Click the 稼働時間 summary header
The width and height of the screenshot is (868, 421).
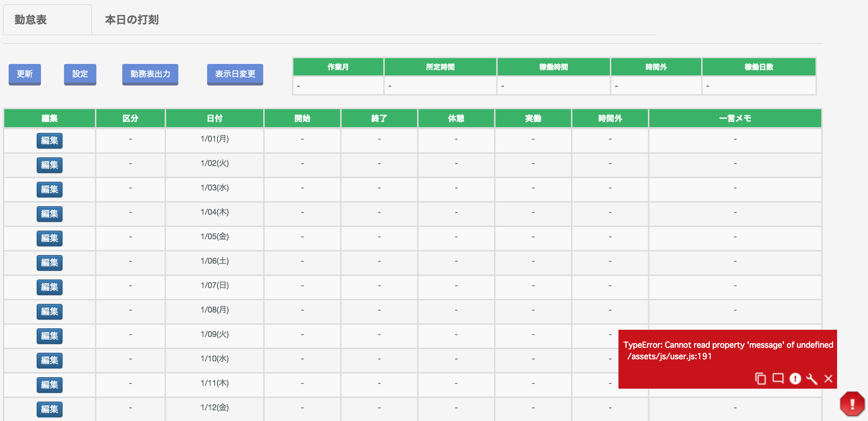(x=553, y=67)
